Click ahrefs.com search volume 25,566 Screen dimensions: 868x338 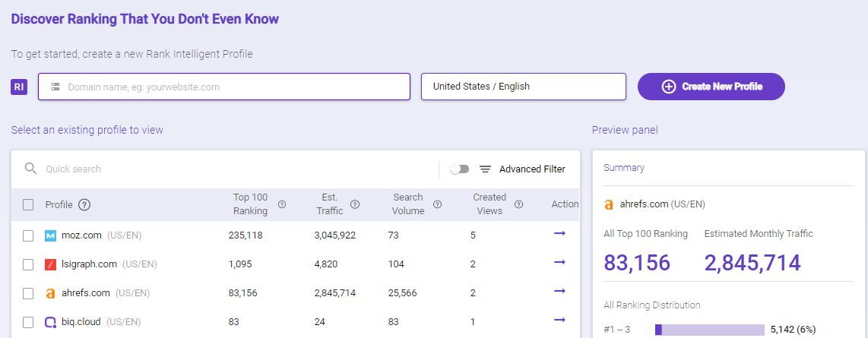click(402, 293)
